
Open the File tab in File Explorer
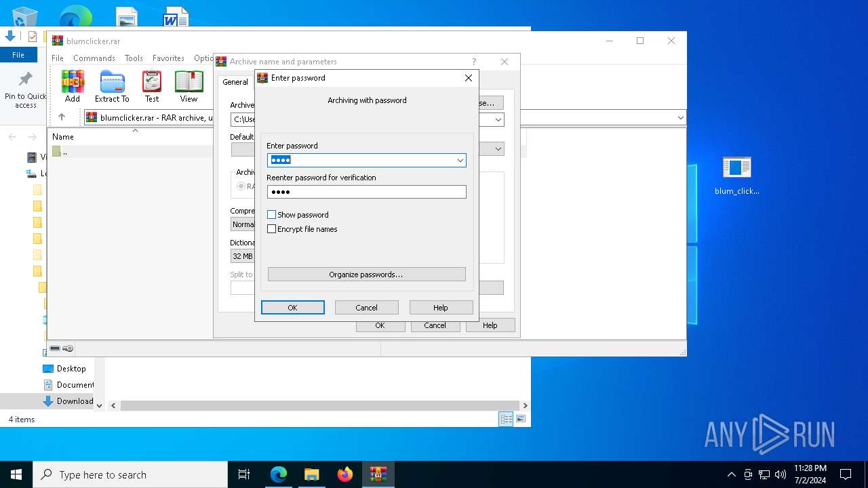(18, 55)
